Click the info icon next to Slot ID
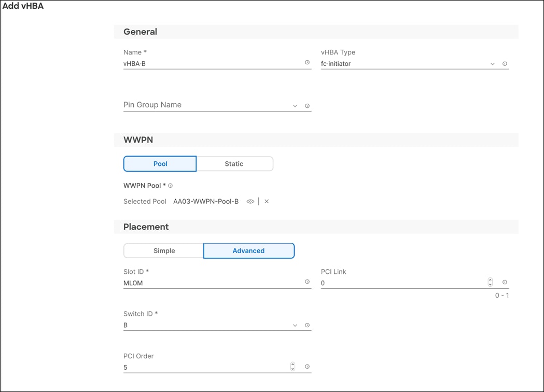This screenshot has width=544, height=392. (x=307, y=281)
